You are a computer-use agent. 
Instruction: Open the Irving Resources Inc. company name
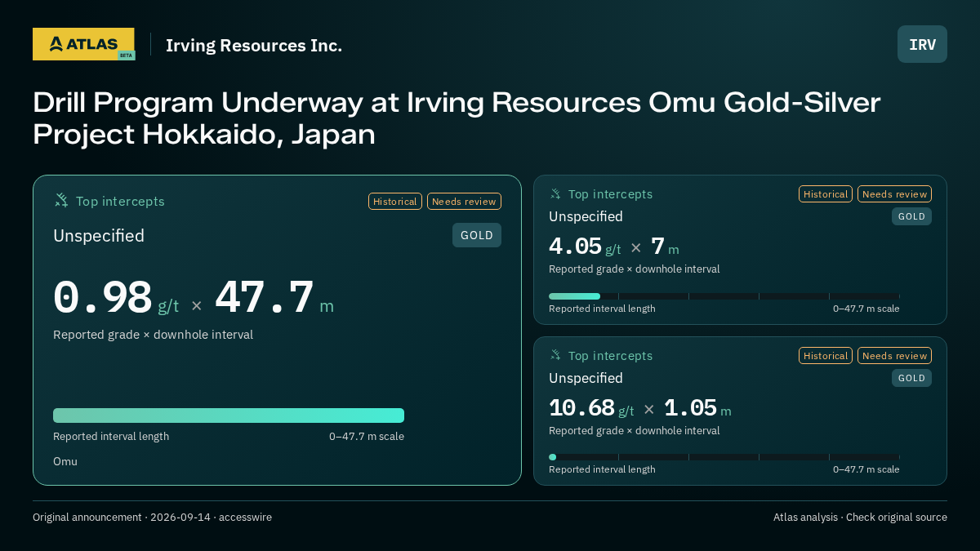[254, 45]
